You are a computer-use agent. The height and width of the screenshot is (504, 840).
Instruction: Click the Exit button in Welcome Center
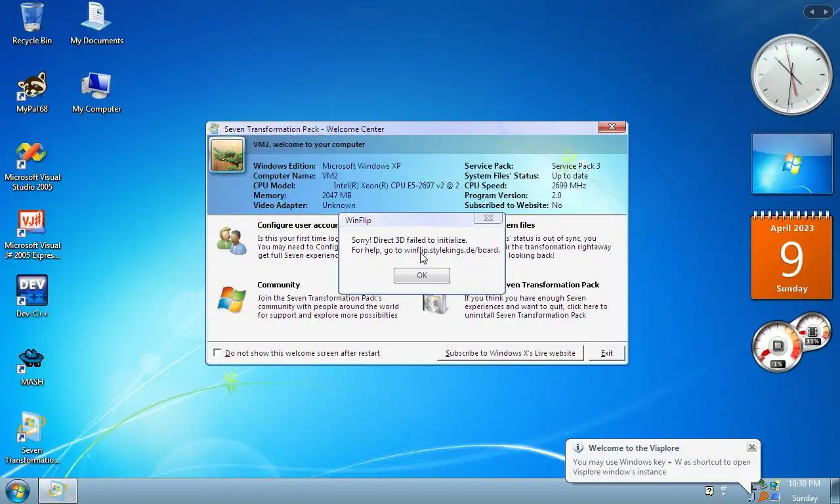[x=606, y=353]
